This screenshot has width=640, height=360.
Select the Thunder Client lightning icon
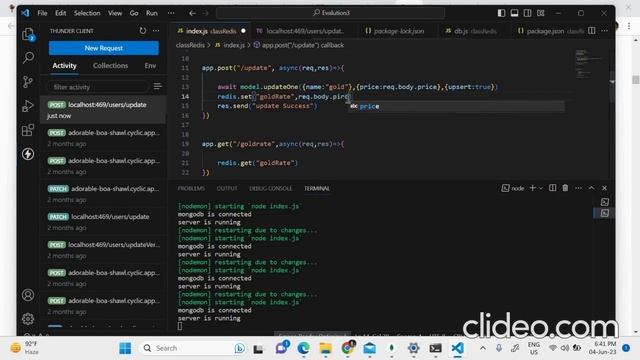[x=28, y=154]
